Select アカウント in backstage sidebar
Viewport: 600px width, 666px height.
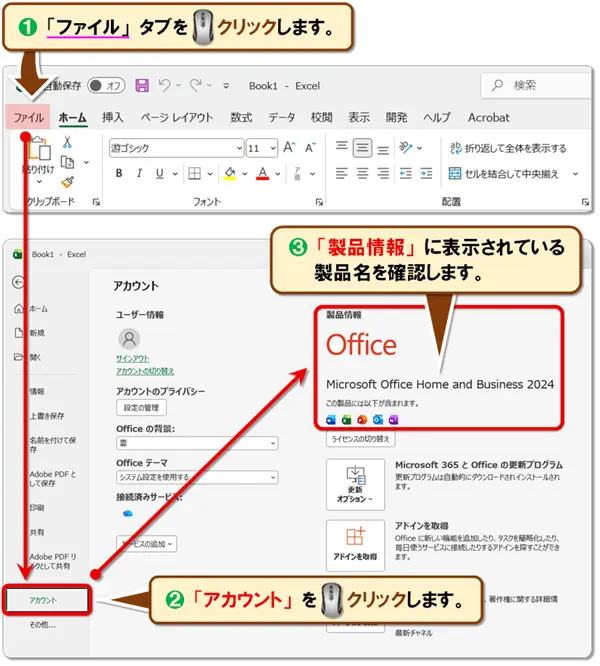47,600
